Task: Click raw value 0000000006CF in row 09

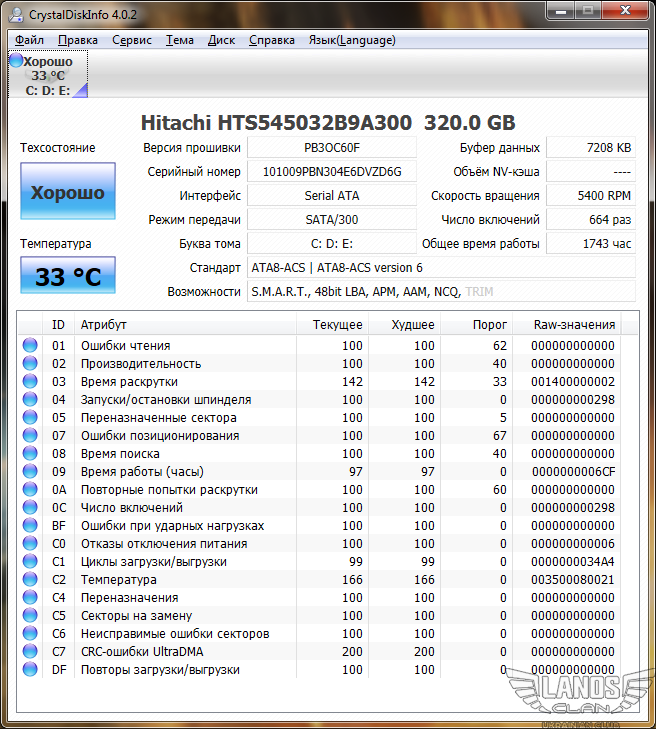Action: pyautogui.click(x=574, y=472)
